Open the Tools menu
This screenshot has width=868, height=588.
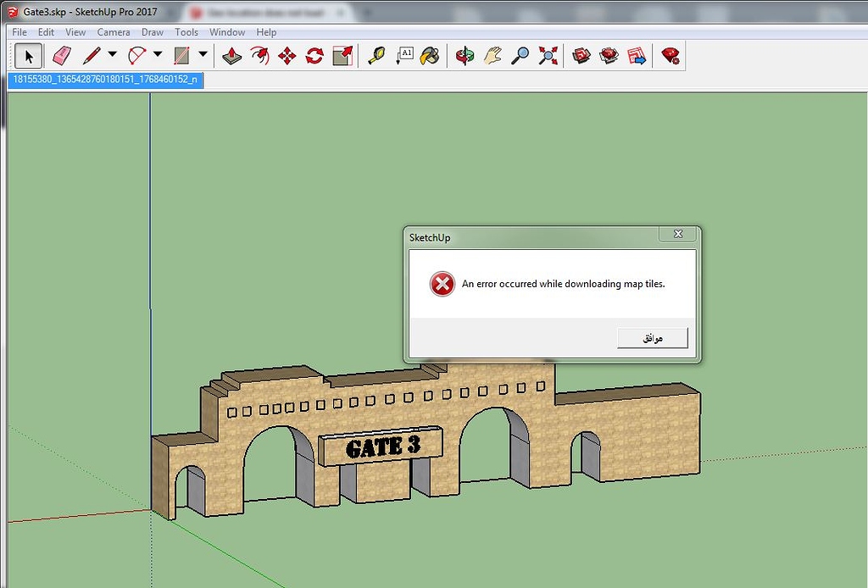click(186, 31)
